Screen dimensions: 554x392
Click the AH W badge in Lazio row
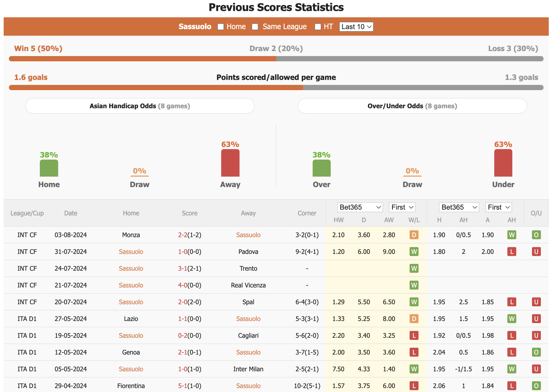[512, 319]
